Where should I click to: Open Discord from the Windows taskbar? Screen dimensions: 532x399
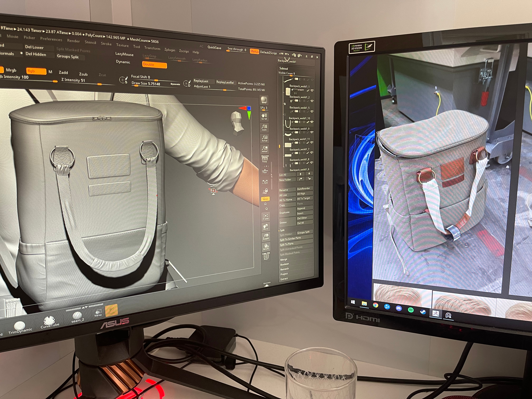(399, 308)
